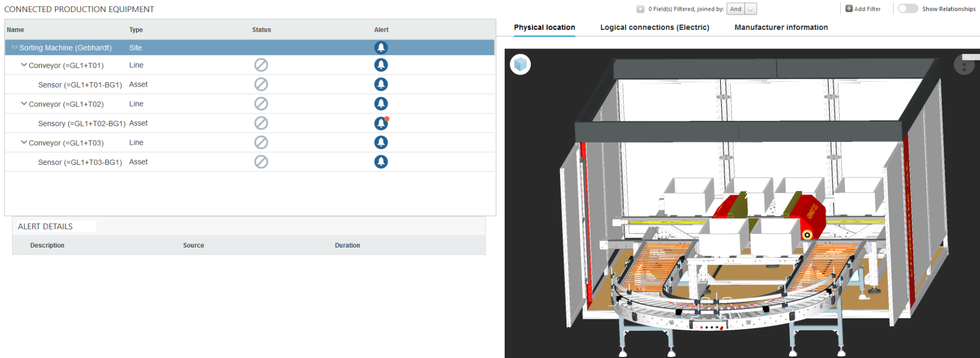Open alert bell with red dot on Sensory row
The width and height of the screenshot is (980, 358).
pos(382,124)
